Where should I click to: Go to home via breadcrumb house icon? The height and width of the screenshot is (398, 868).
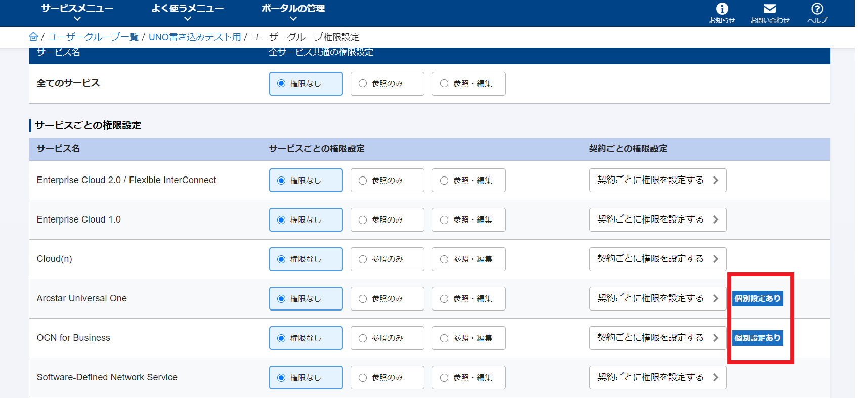click(x=33, y=37)
